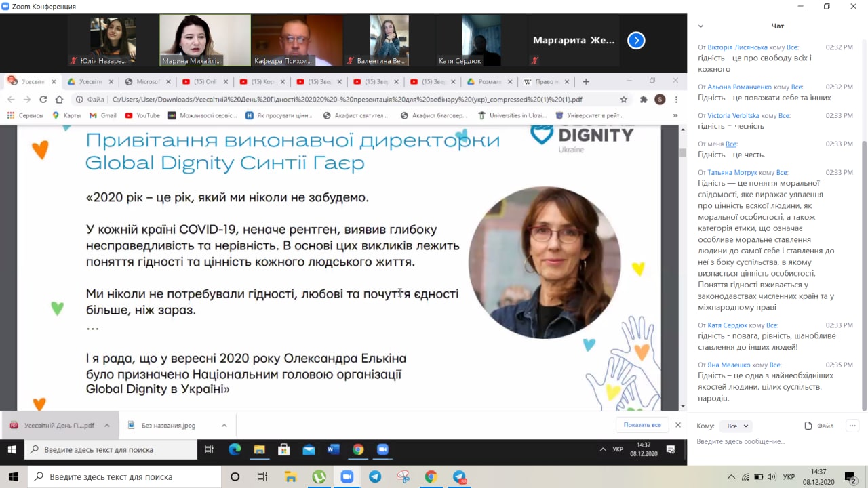
Task: Open Chrome extensions puzzle icon
Action: [644, 99]
